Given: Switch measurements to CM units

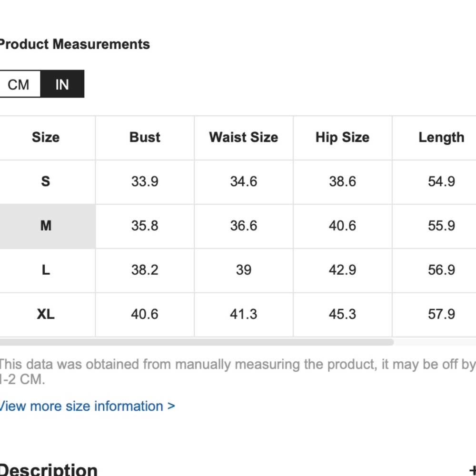Looking at the screenshot, I should (19, 84).
